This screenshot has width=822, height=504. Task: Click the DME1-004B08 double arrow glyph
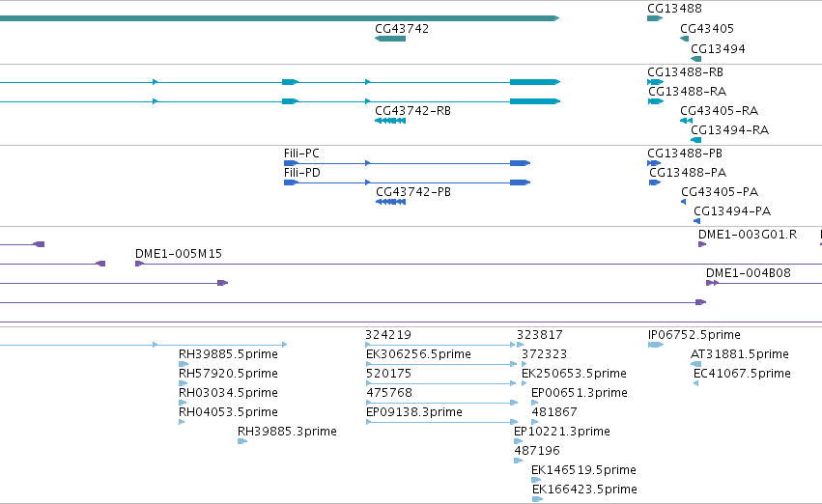[x=712, y=284]
